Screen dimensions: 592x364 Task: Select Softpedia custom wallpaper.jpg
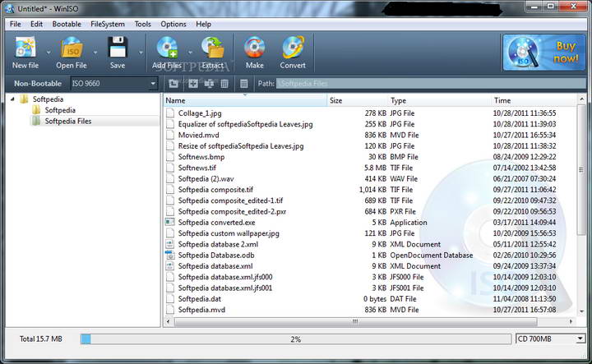click(x=229, y=233)
